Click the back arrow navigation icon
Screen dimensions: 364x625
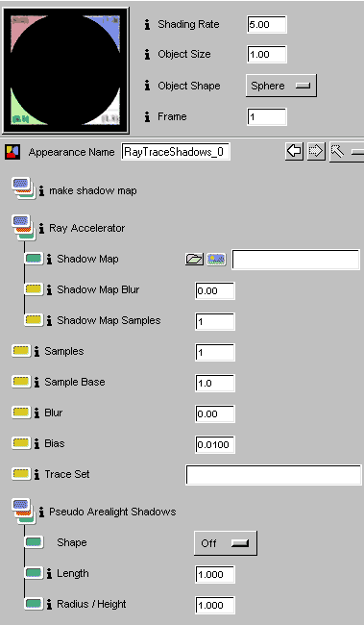point(294,152)
